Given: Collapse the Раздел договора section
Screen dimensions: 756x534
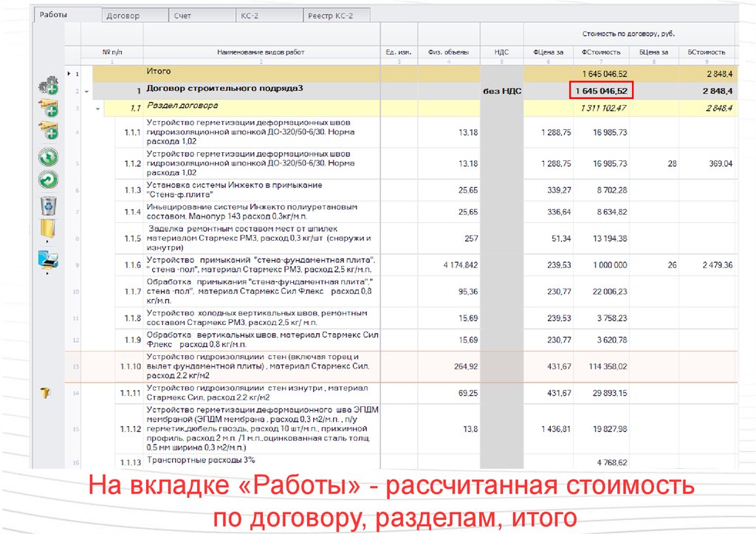Looking at the screenshot, I should point(97,109).
